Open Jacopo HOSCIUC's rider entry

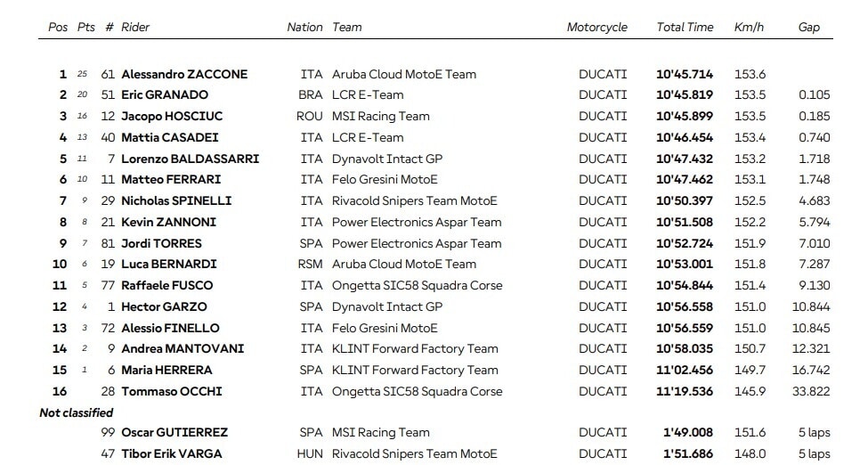173,117
